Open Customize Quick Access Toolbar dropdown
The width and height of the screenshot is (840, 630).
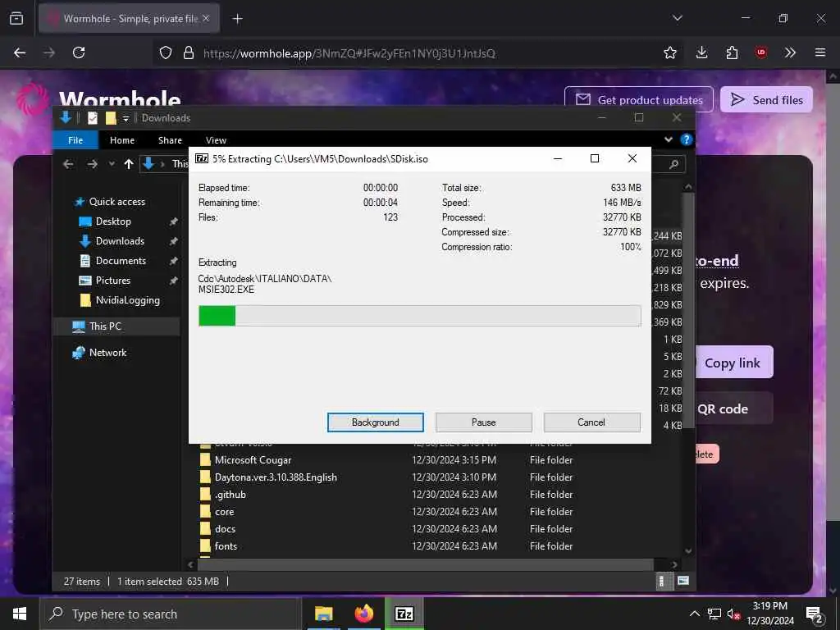tap(126, 118)
